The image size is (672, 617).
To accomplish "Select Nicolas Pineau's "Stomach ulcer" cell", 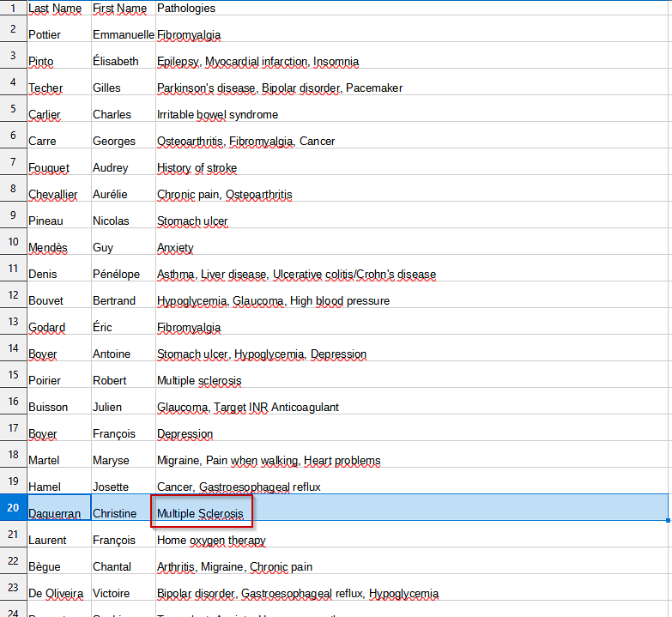I will pos(192,221).
